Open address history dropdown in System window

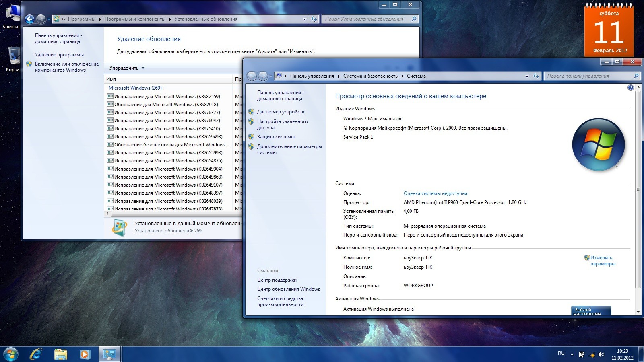tap(527, 76)
